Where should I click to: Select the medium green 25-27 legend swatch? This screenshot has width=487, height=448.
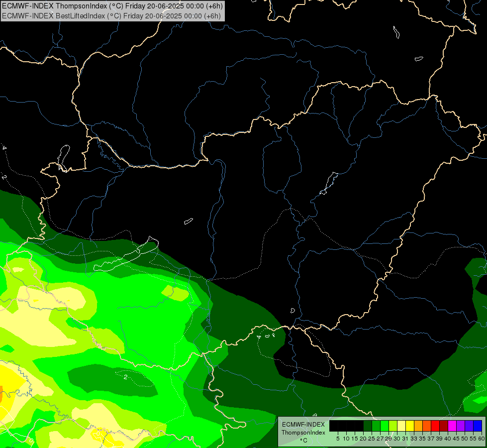376,426
